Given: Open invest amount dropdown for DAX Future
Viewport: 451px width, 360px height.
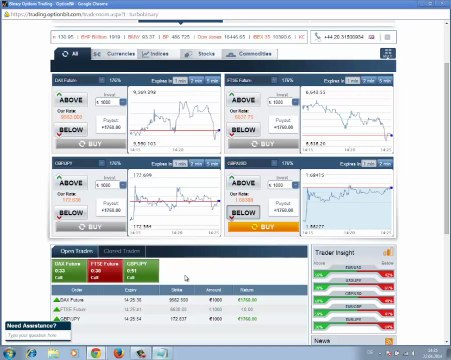Looking at the screenshot, I should 123,102.
